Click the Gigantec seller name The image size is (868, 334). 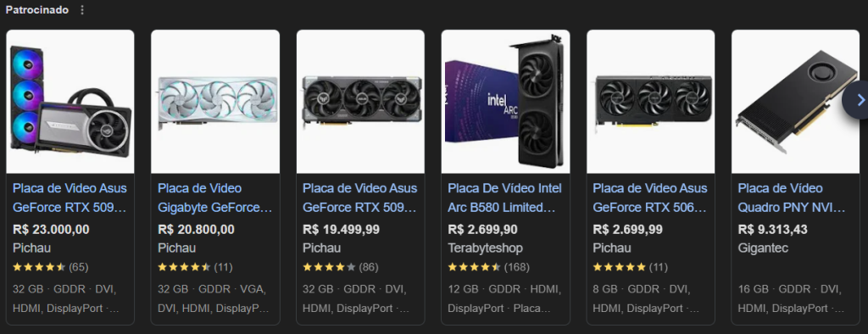tap(763, 248)
